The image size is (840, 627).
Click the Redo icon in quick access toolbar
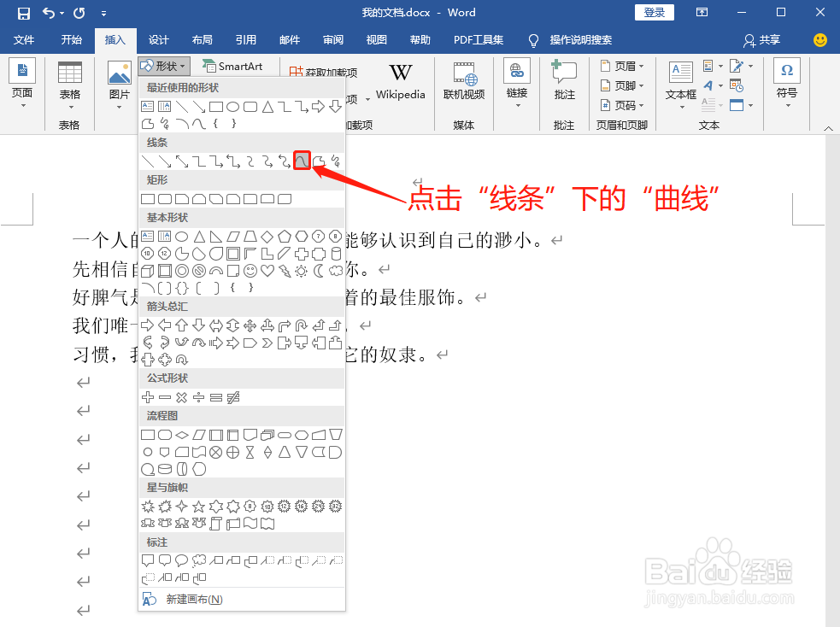pos(79,12)
